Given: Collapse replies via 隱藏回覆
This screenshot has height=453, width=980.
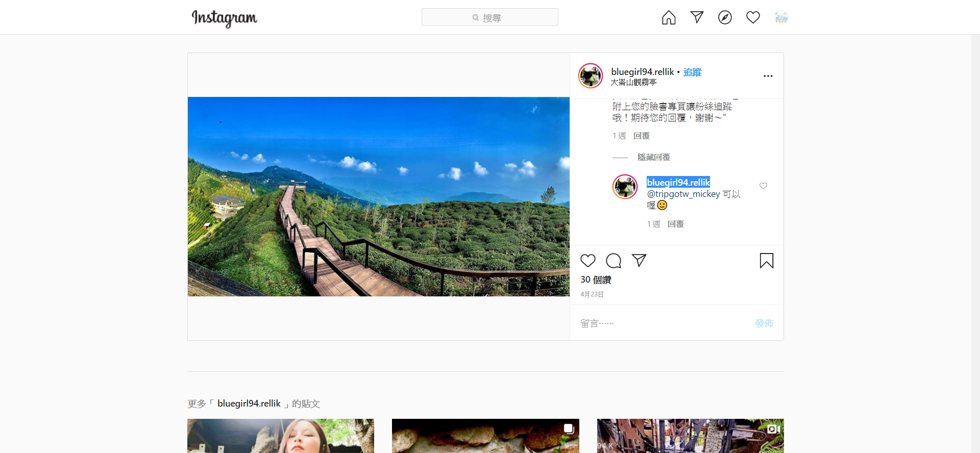Looking at the screenshot, I should (x=653, y=158).
